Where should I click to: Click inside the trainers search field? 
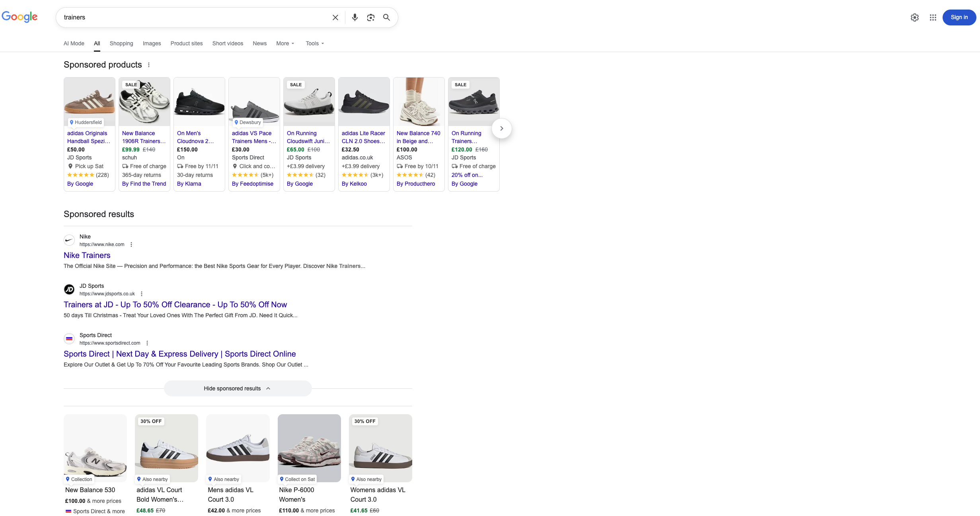(x=195, y=17)
